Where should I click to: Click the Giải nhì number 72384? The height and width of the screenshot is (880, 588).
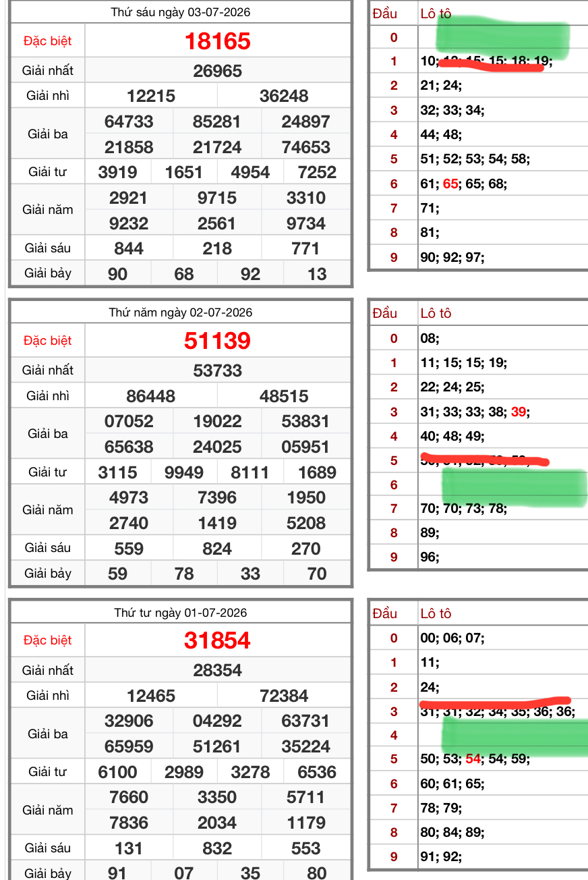pyautogui.click(x=284, y=696)
